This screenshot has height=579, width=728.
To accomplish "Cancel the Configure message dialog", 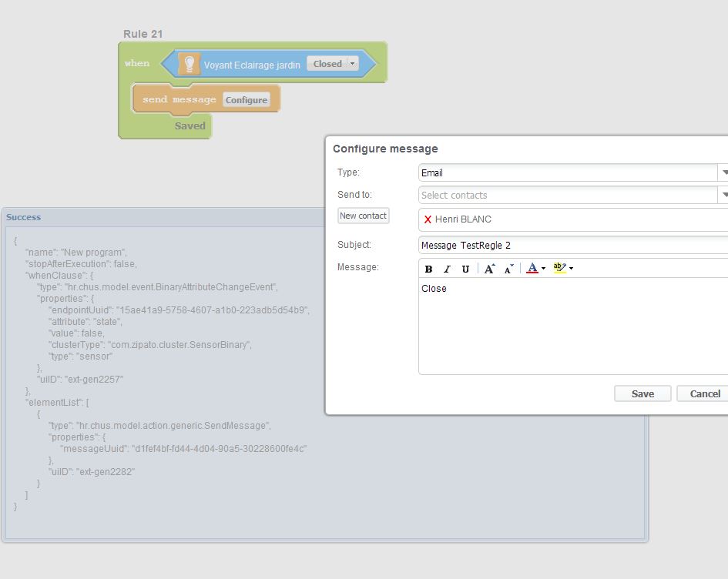I will pos(704,393).
